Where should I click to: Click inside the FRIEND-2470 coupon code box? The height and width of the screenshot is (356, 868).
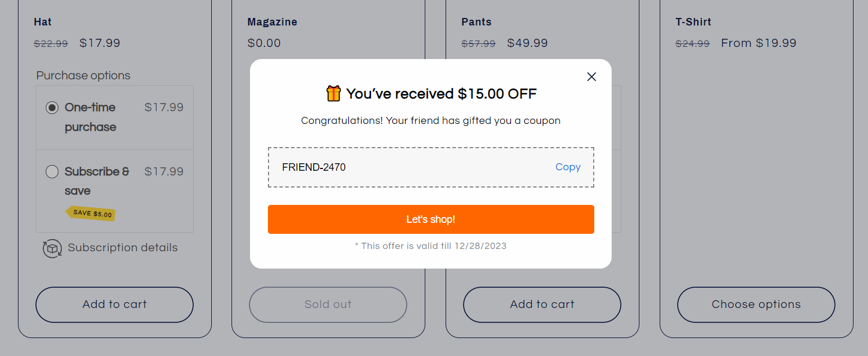(405, 167)
